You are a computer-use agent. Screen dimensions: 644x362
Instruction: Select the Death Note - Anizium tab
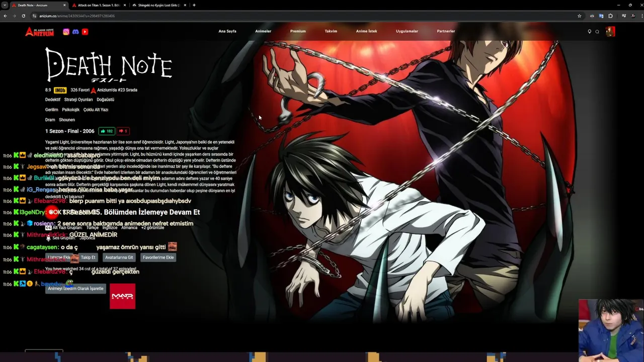[38, 5]
